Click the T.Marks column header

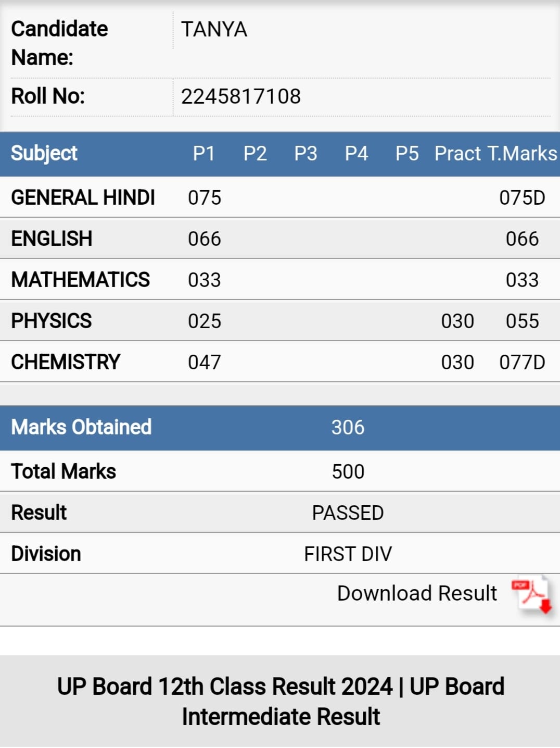click(522, 154)
